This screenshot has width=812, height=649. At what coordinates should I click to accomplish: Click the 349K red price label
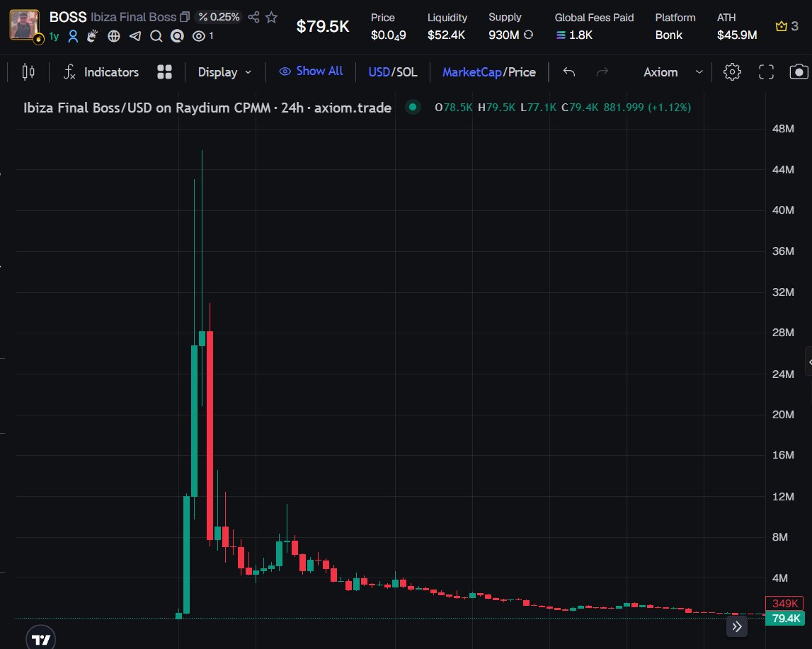784,604
